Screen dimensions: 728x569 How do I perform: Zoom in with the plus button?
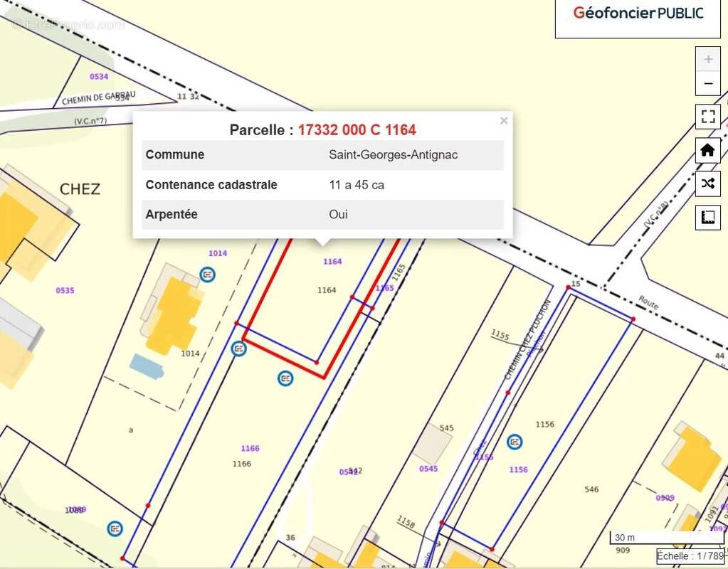(x=707, y=59)
